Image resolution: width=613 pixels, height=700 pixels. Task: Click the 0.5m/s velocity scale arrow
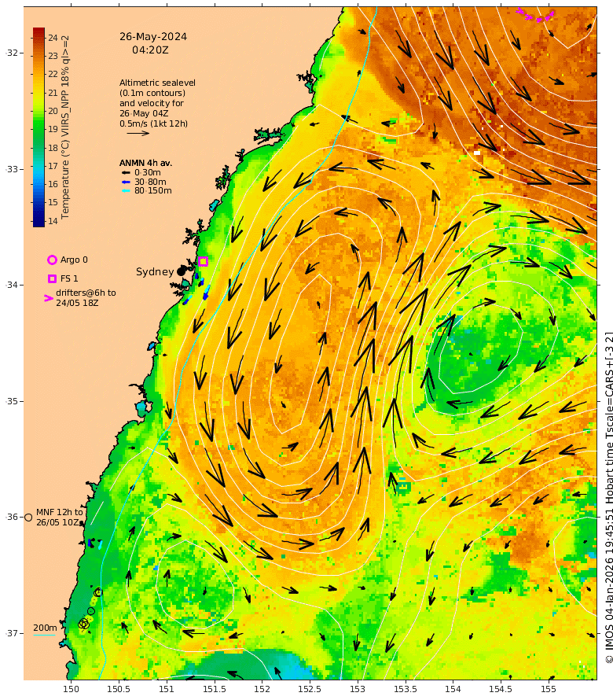coord(138,133)
